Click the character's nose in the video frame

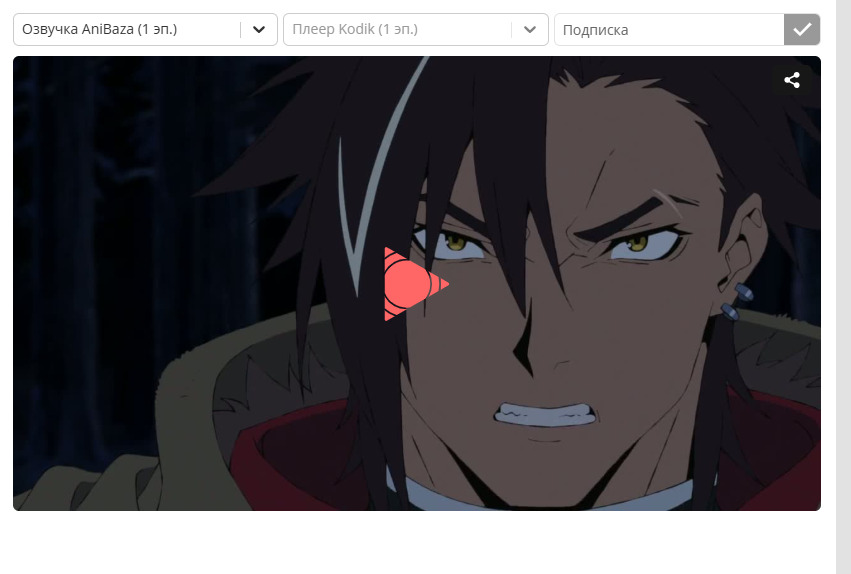525,345
